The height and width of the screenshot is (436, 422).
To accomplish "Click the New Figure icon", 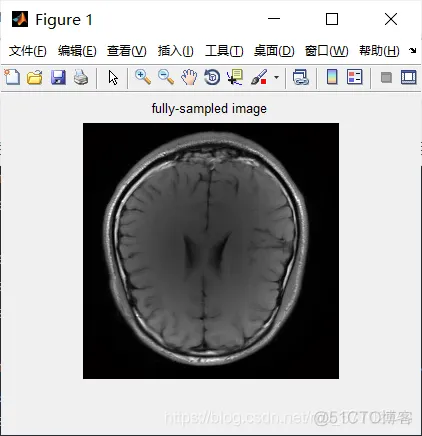I will 12,77.
